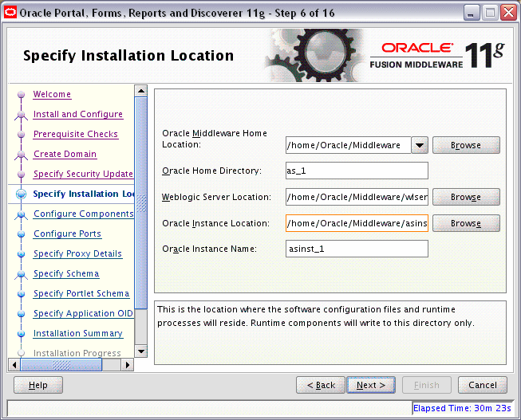Minimize the installer window
The image size is (521, 420).
click(471, 14)
